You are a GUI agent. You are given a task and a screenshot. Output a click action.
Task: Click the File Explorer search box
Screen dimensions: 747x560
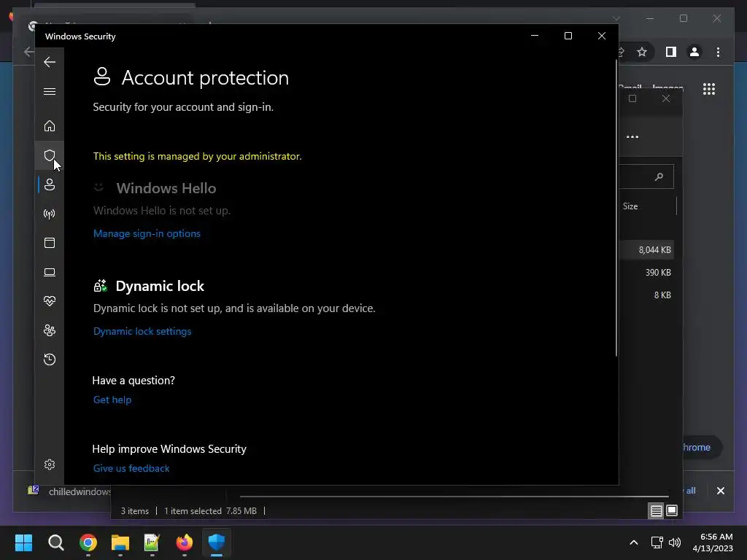[x=646, y=176]
